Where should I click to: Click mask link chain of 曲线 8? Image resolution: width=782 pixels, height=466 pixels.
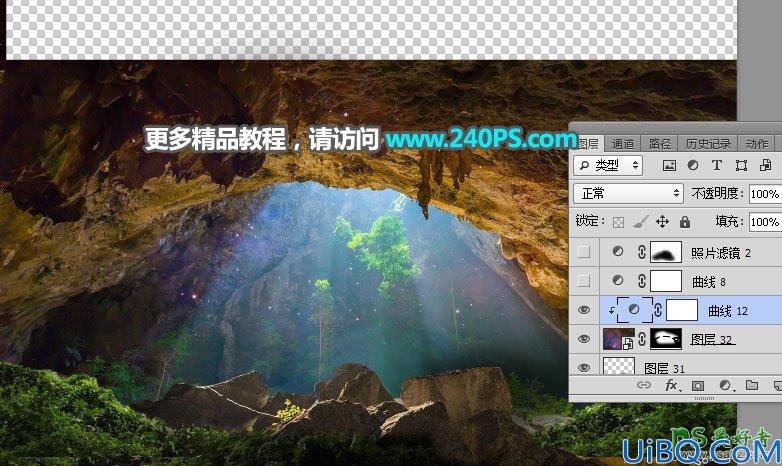[642, 281]
